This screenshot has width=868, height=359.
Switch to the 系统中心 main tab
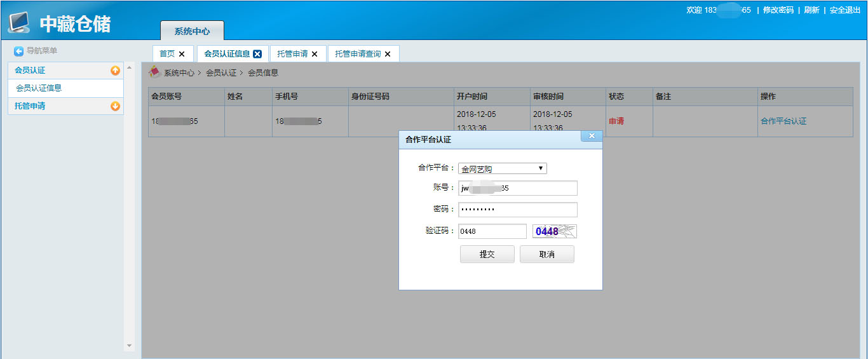point(192,31)
